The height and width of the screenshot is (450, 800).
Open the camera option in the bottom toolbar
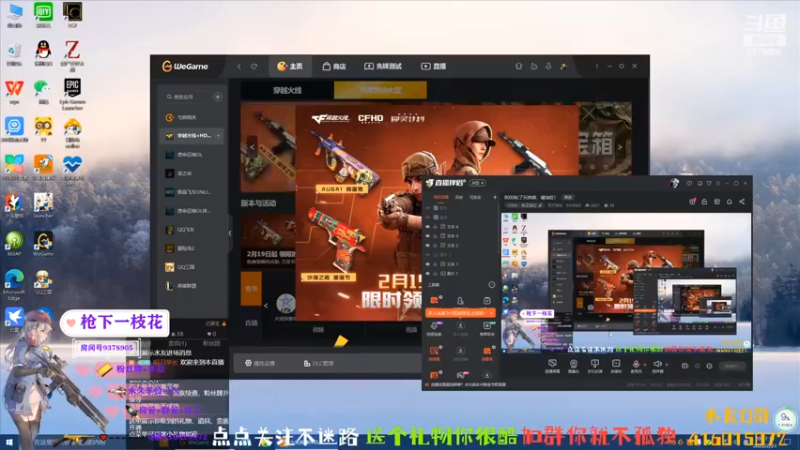[573, 365]
